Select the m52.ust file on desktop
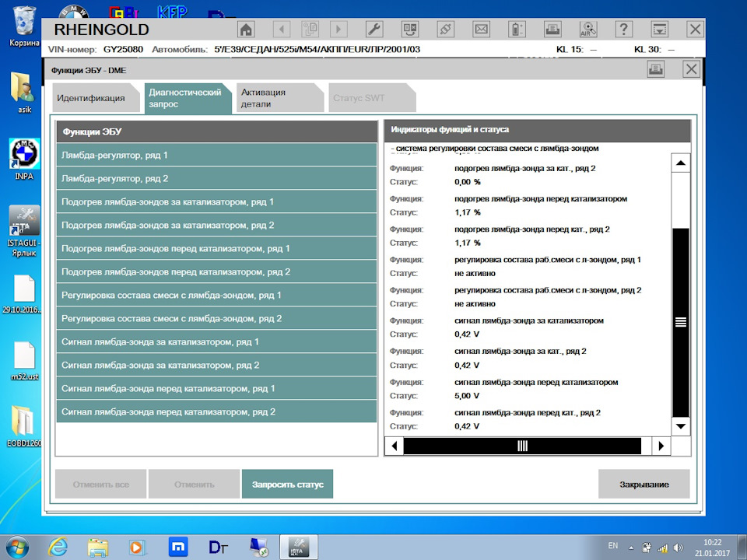 pyautogui.click(x=24, y=361)
